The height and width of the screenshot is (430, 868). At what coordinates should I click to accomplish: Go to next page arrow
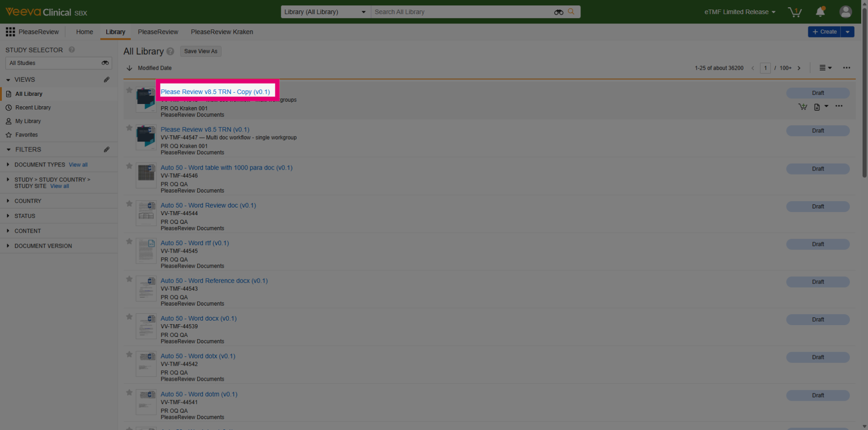pos(799,68)
